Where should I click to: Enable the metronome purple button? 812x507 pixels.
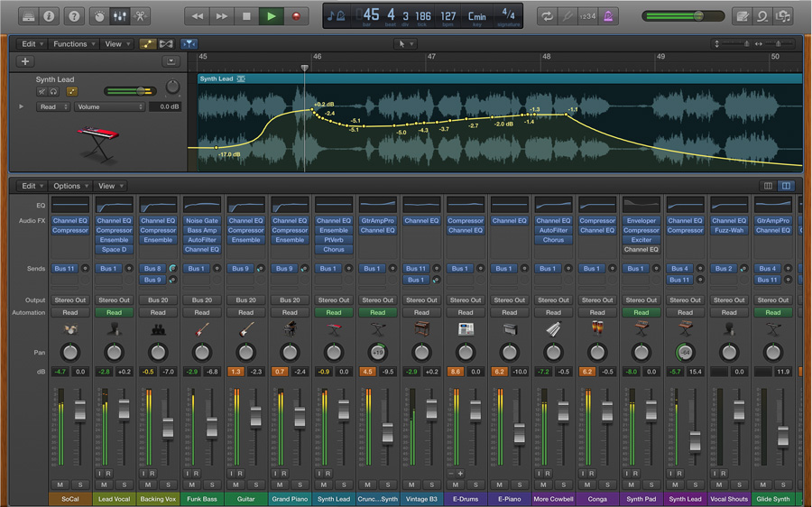pyautogui.click(x=610, y=16)
